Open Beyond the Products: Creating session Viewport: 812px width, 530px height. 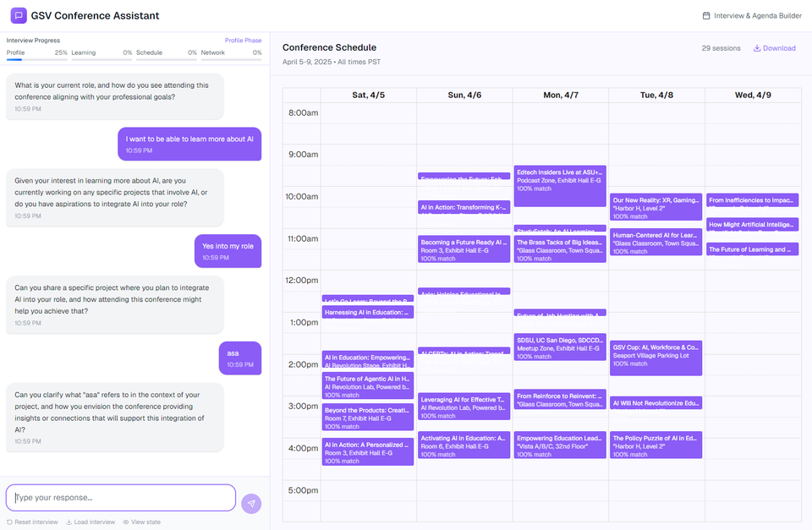coord(368,418)
